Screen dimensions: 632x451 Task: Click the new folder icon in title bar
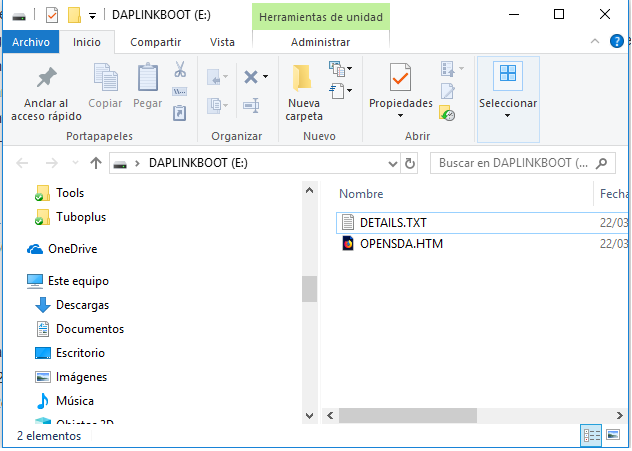[74, 15]
